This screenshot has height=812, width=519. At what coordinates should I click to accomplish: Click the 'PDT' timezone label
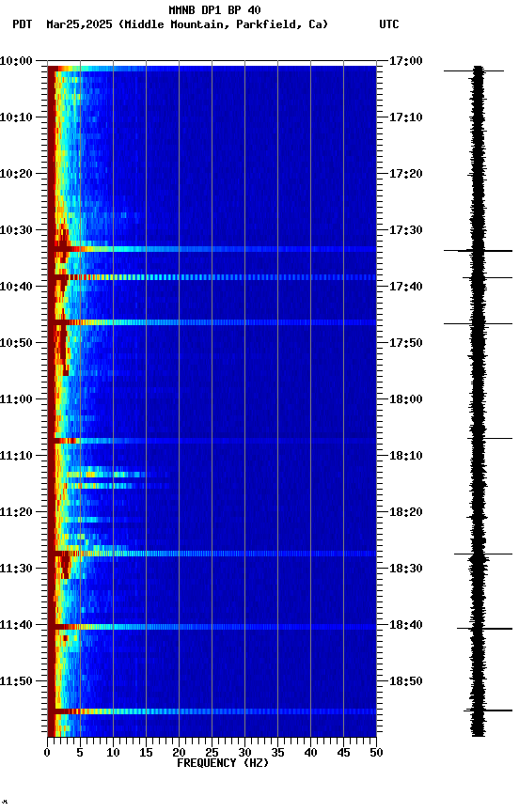pos(23,24)
